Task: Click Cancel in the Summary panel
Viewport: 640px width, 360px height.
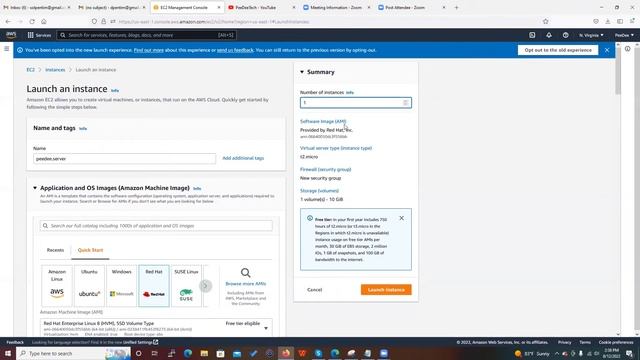Action: point(314,289)
